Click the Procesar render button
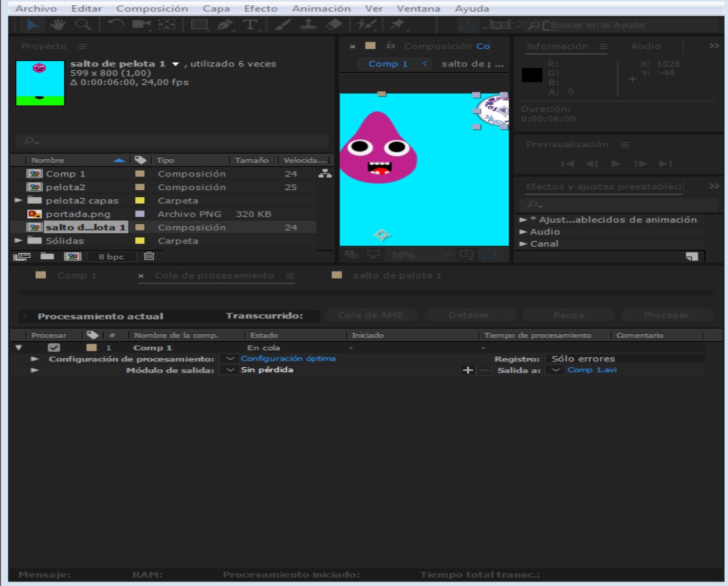 point(666,315)
